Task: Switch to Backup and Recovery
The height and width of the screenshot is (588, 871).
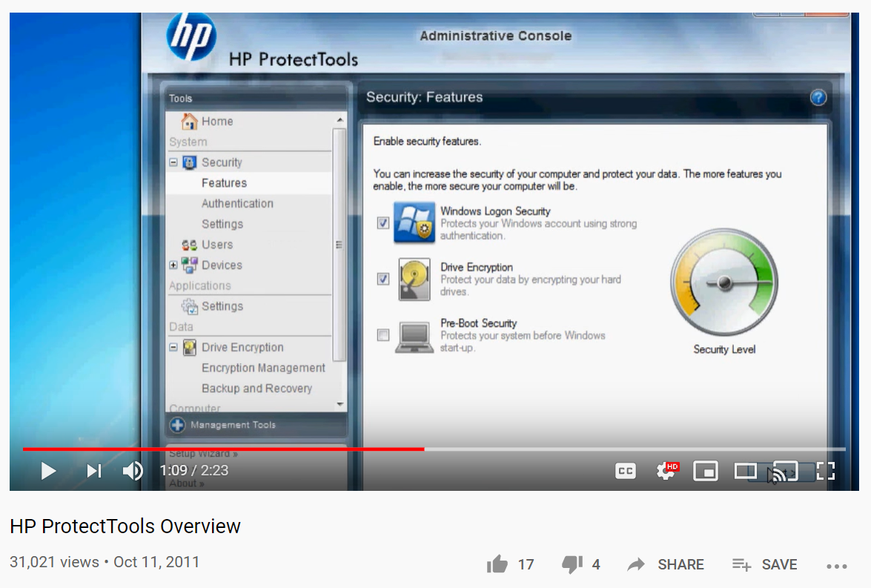Action: 256,388
